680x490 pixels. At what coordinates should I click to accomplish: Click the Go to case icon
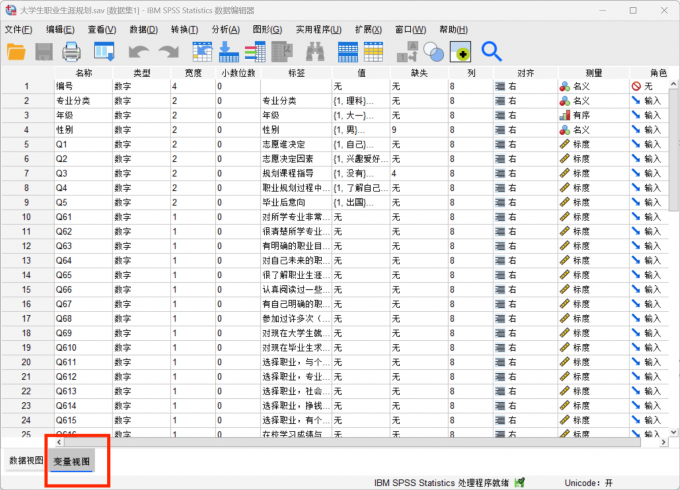[203, 51]
